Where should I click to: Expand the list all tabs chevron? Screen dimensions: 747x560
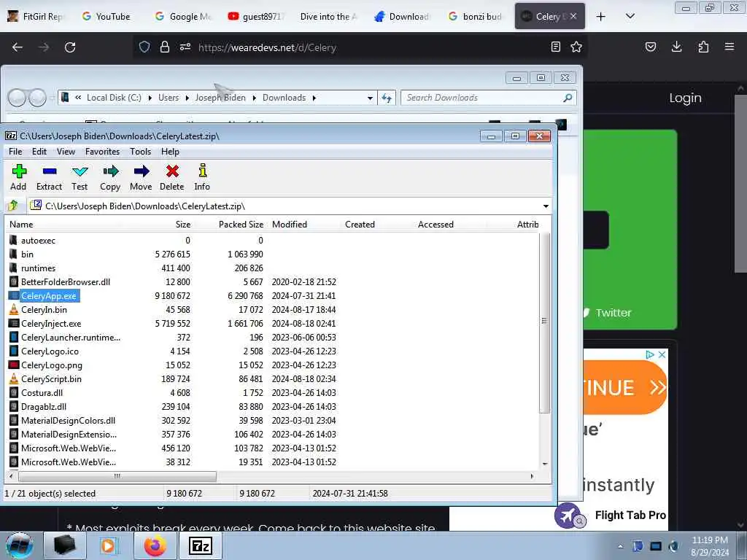click(x=630, y=16)
